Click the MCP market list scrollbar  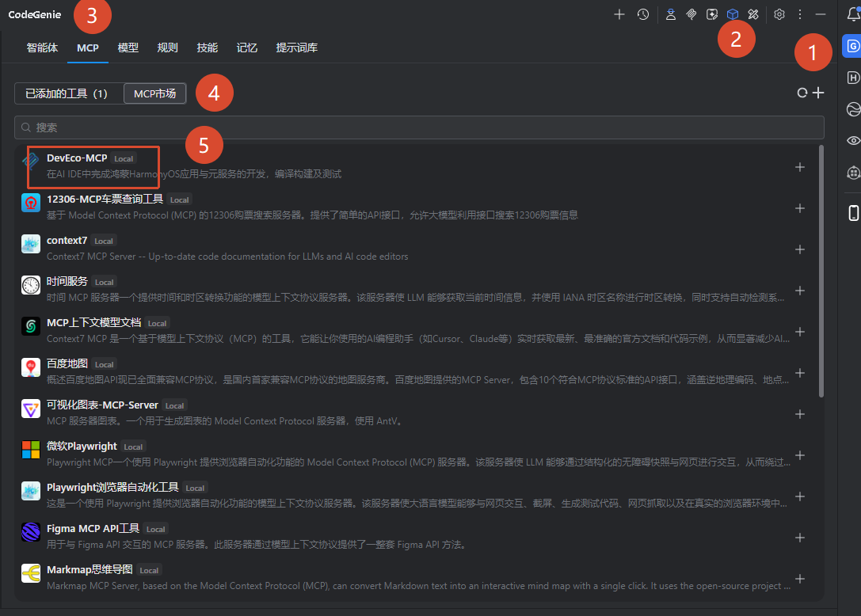pyautogui.click(x=821, y=272)
